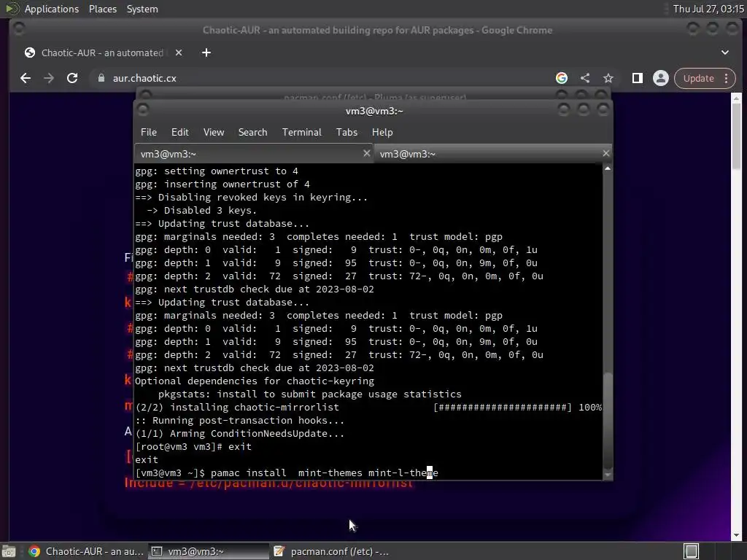
Task: Open a new Chrome tab with plus button
Action: click(206, 52)
